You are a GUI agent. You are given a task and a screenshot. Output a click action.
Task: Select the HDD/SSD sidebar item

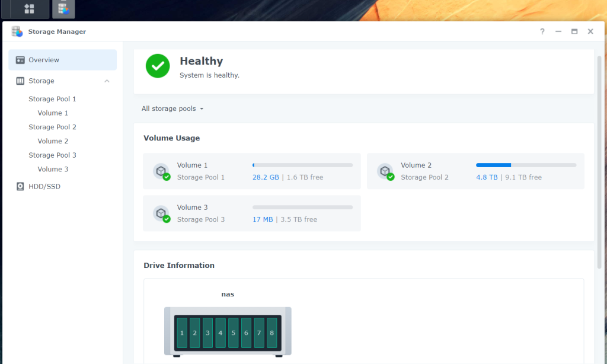pos(44,187)
